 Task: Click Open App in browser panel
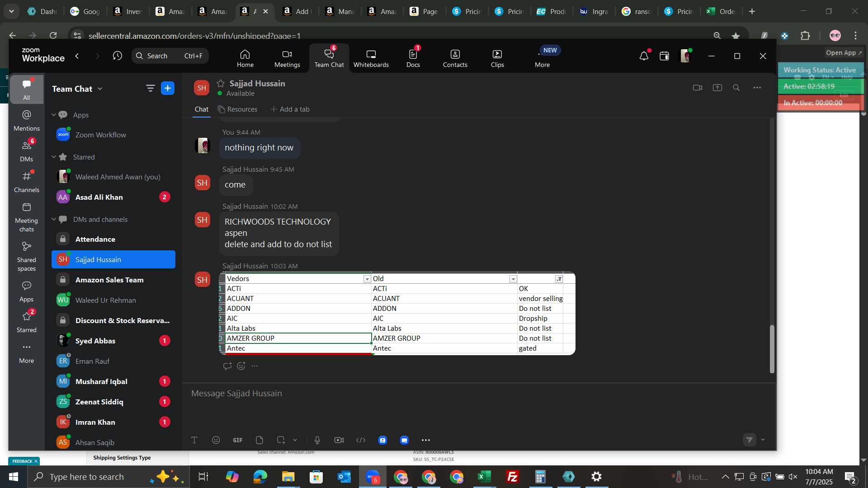844,53
